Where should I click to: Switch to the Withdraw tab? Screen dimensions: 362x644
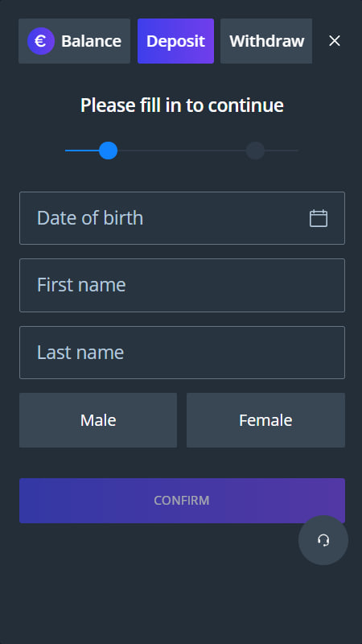pos(266,41)
